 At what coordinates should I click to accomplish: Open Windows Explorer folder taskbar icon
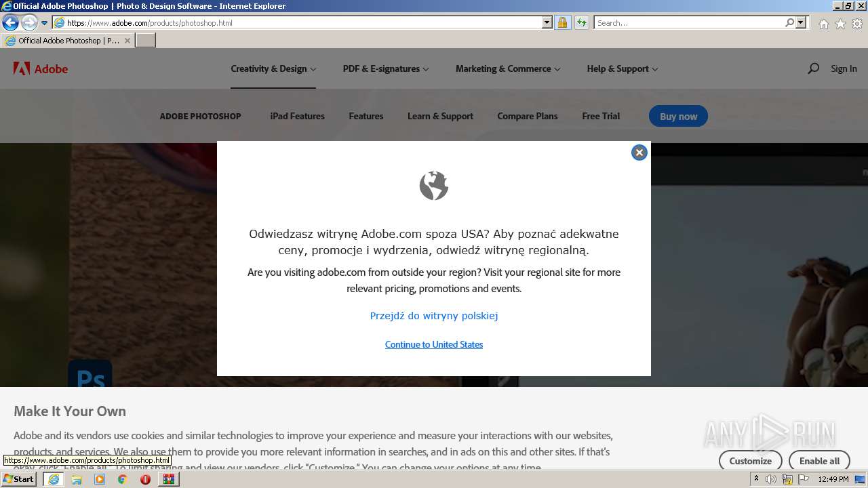[77, 479]
